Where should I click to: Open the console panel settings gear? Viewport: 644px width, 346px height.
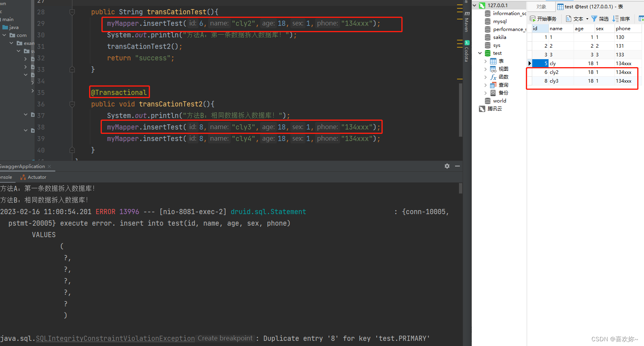(447, 166)
